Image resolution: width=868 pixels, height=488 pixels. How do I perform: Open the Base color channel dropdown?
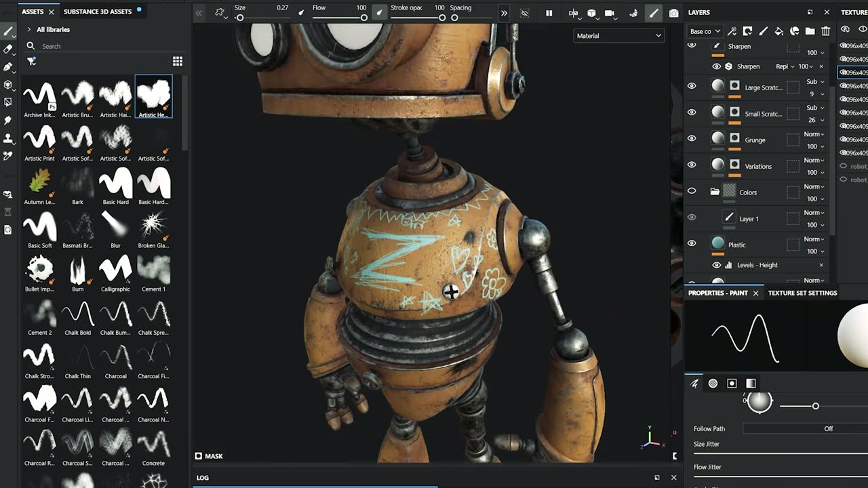click(x=705, y=31)
